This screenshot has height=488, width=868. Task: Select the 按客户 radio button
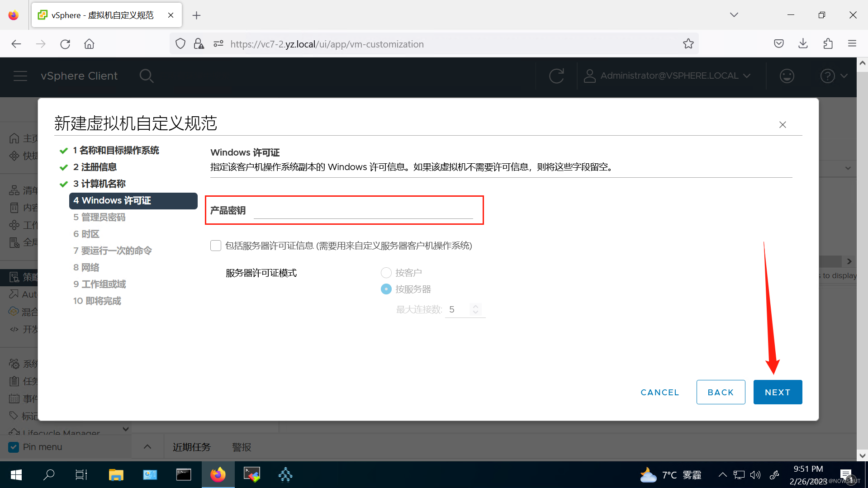(x=386, y=272)
